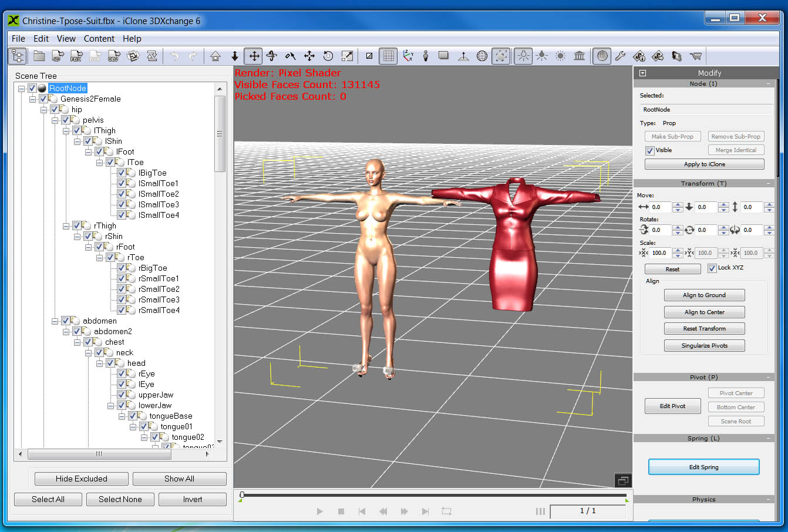Click the Export OBJ icon

pos(114,56)
